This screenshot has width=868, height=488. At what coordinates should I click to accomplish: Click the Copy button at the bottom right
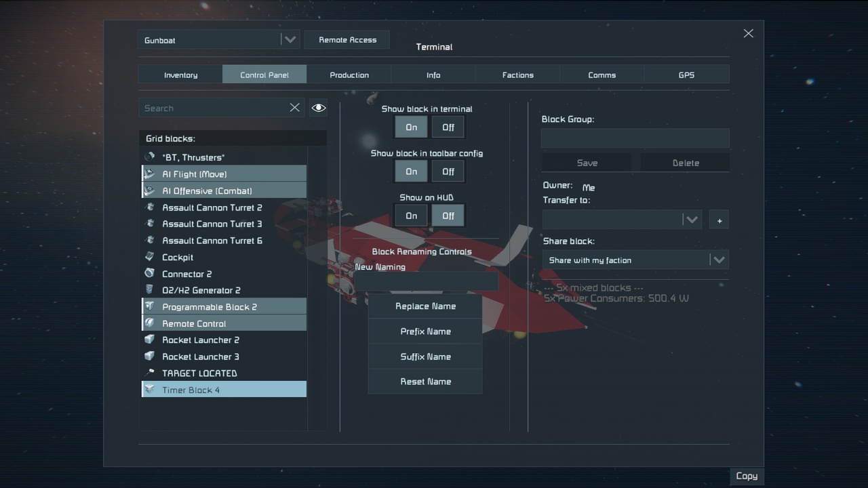[747, 476]
